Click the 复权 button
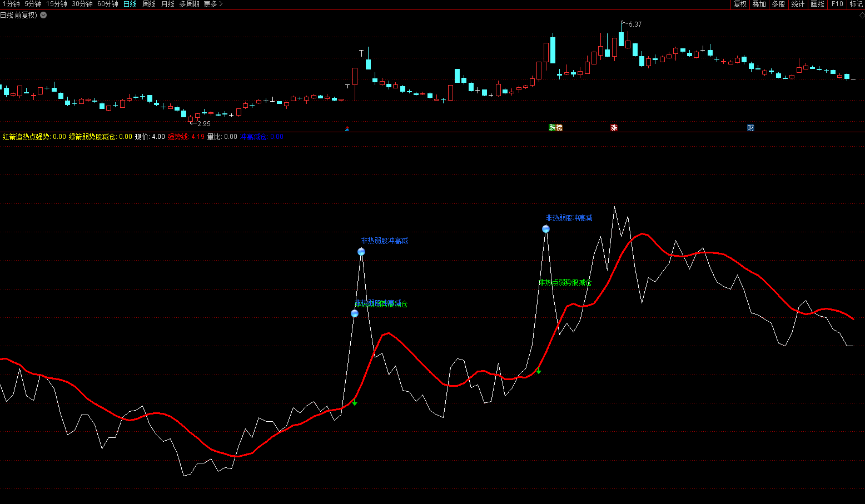Image resolution: width=865 pixels, height=504 pixels. 740,4
